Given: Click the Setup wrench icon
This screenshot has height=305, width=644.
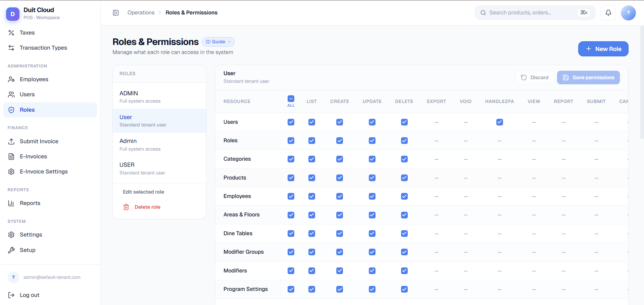Looking at the screenshot, I should click(11, 250).
